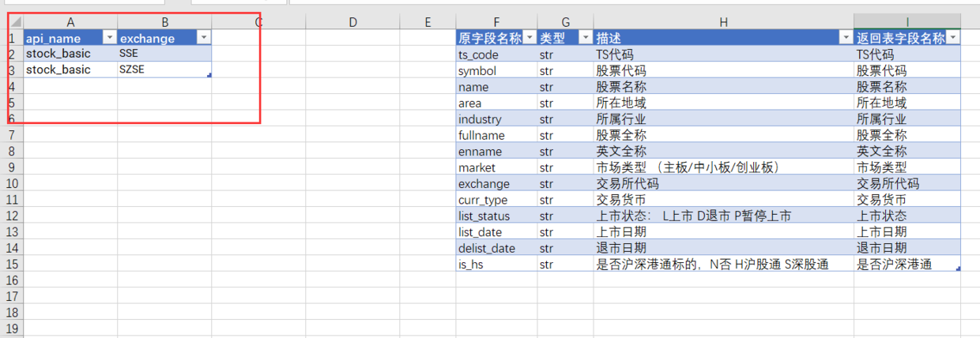Open the api_name filter dropdown

tap(109, 38)
